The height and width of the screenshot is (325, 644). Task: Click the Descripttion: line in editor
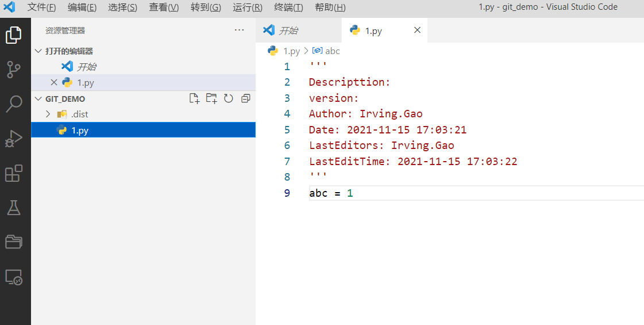pos(349,82)
